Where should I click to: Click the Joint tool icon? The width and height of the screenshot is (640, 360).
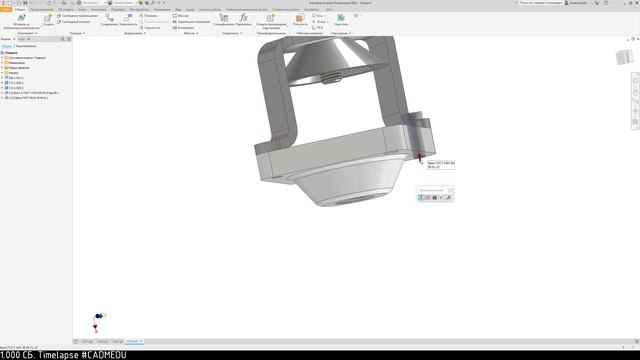pos(109,17)
